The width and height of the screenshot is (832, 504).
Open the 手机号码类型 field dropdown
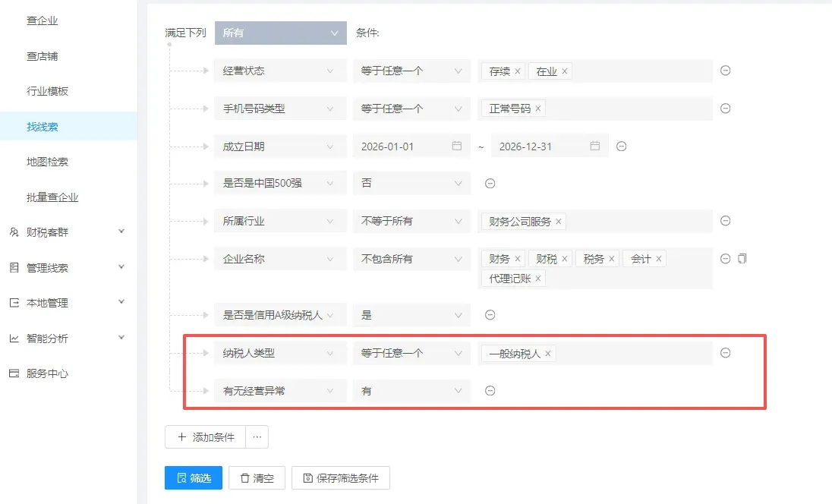pyautogui.click(x=280, y=109)
